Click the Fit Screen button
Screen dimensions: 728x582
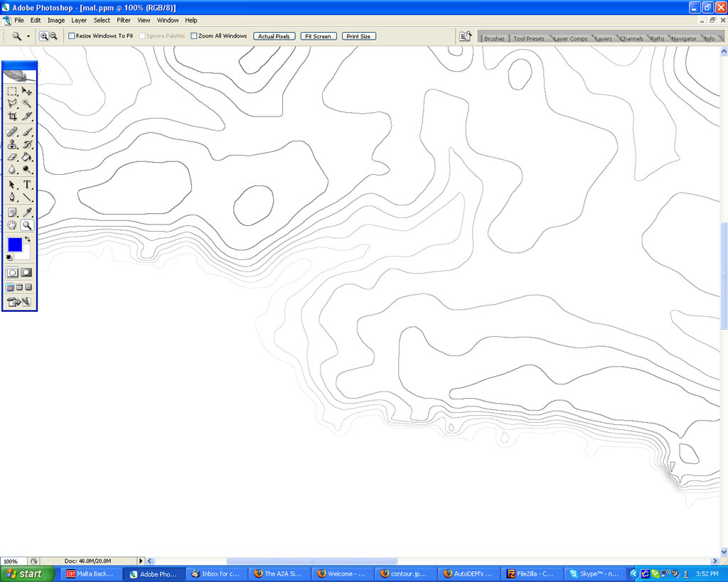point(318,36)
